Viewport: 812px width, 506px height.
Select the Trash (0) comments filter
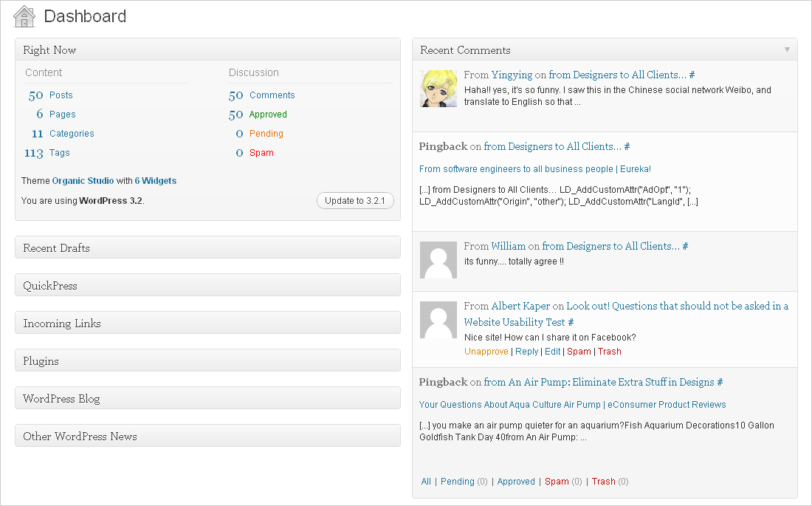[x=610, y=482]
